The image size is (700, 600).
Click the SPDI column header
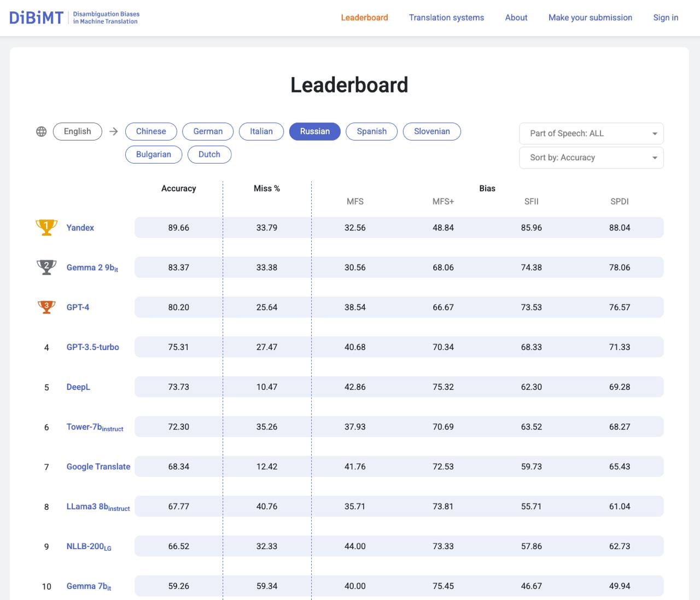click(x=620, y=201)
